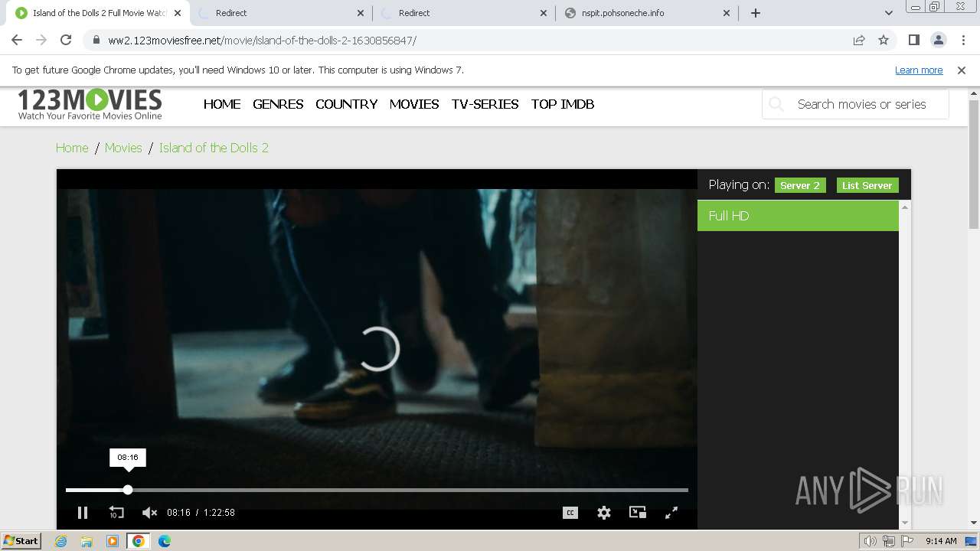Open Action Center flag icon
The width and height of the screenshot is (980, 551).
(x=907, y=541)
